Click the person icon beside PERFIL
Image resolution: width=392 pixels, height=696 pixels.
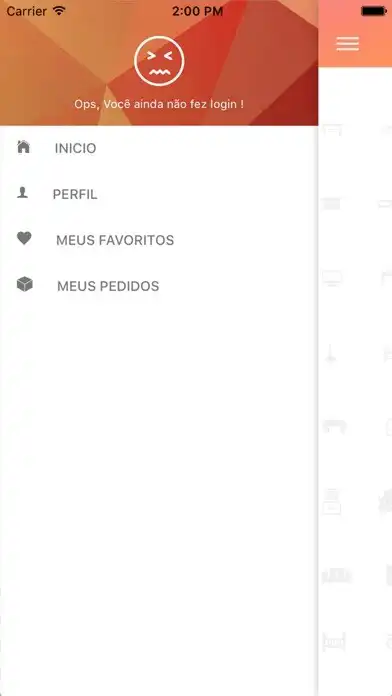click(22, 193)
